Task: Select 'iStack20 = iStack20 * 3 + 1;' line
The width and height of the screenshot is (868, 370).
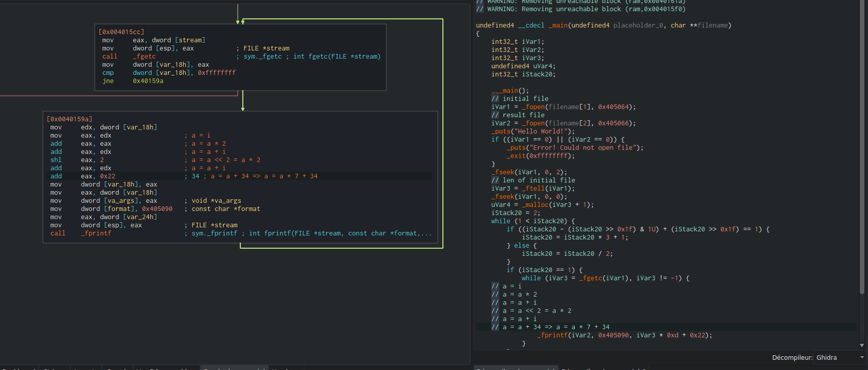Action: 575,237
